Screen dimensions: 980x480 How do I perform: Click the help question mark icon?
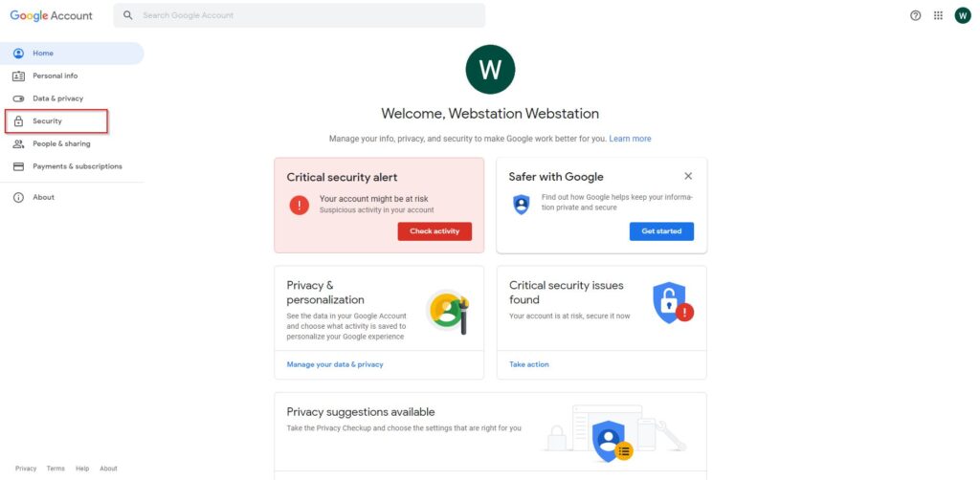[x=916, y=15]
